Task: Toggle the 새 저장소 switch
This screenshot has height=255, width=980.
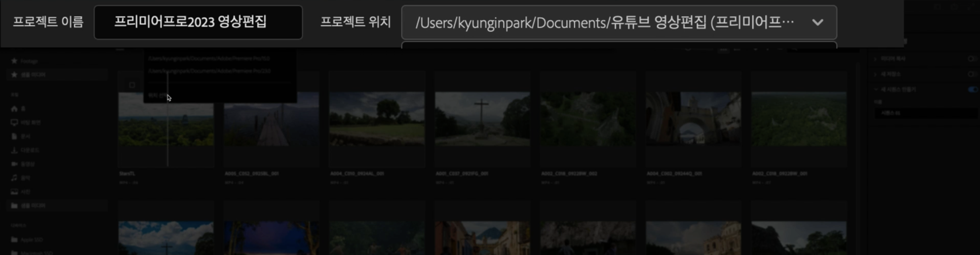Action: [973, 74]
